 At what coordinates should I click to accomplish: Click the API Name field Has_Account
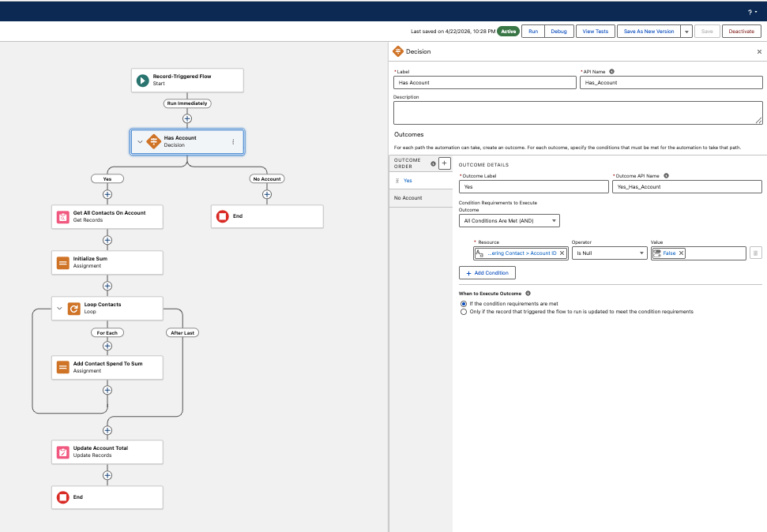671,83
